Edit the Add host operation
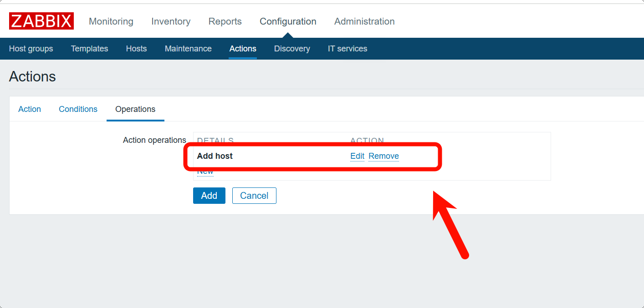The image size is (644, 308). click(x=357, y=156)
